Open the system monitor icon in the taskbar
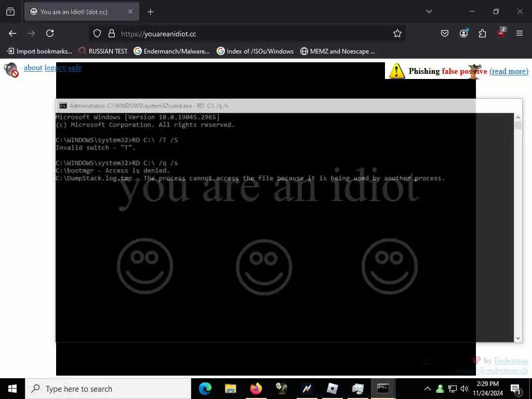 357,389
